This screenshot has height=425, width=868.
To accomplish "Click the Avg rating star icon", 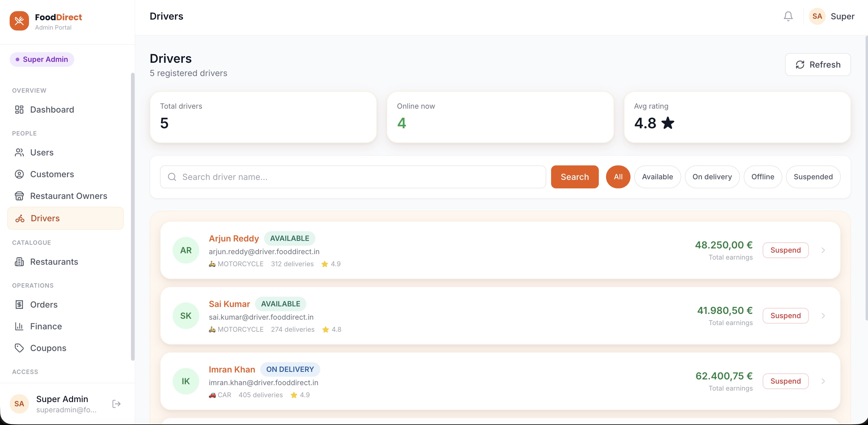I will [668, 123].
